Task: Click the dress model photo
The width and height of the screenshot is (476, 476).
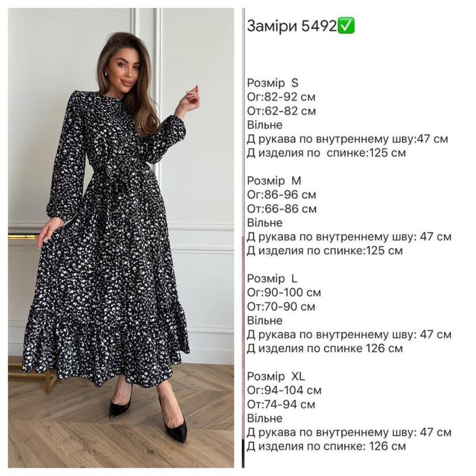Action: [121, 237]
